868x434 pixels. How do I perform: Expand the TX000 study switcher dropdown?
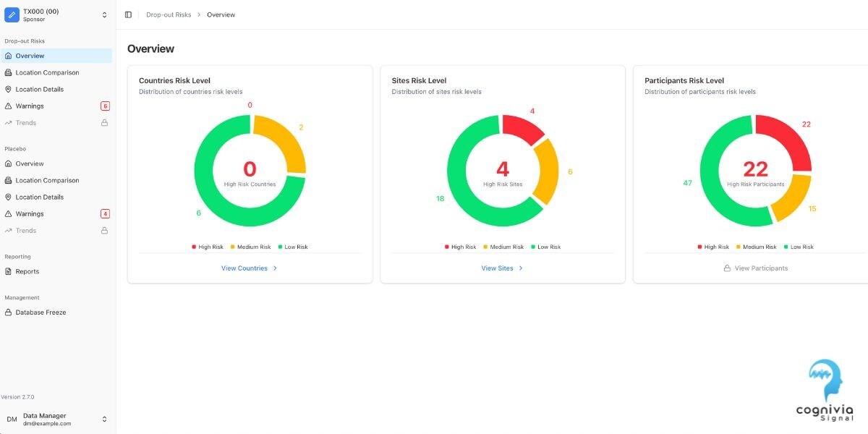tap(104, 14)
